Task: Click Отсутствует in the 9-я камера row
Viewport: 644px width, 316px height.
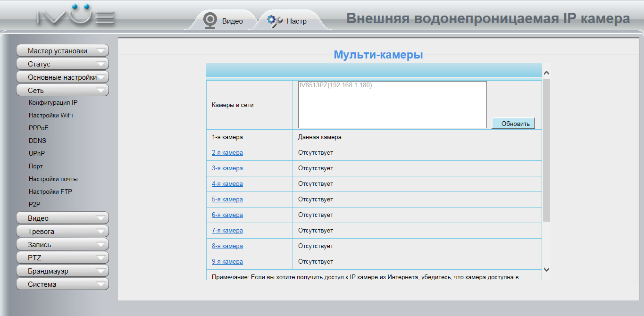Action: coord(316,261)
